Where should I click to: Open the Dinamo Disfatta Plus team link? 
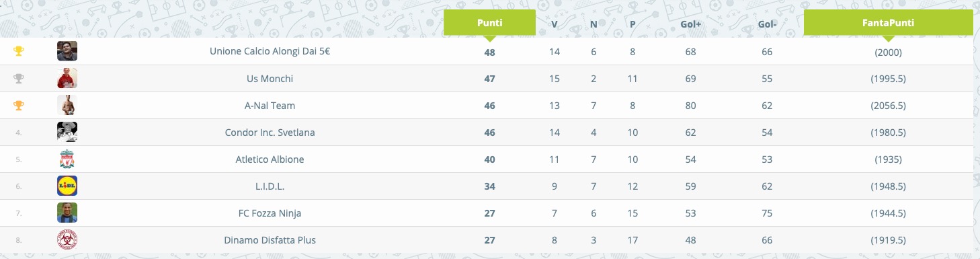270,240
